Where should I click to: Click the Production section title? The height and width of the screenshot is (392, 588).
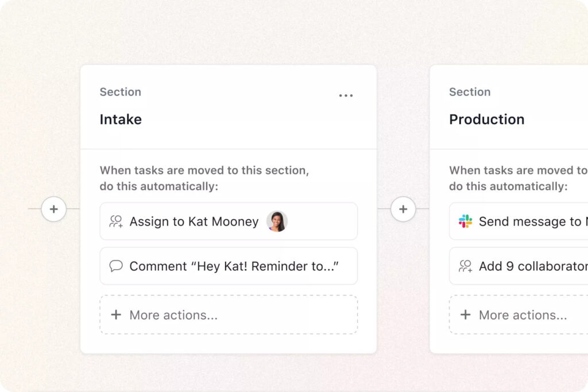(x=486, y=119)
